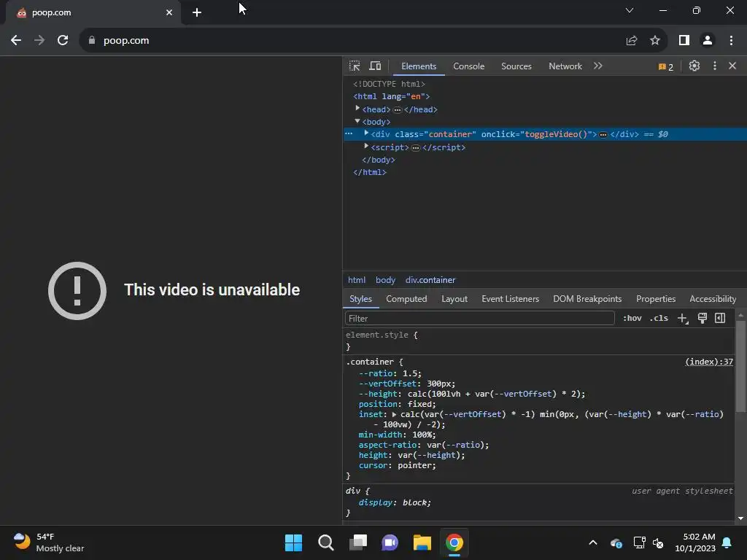Open the Event Listeners pane

coord(510,299)
